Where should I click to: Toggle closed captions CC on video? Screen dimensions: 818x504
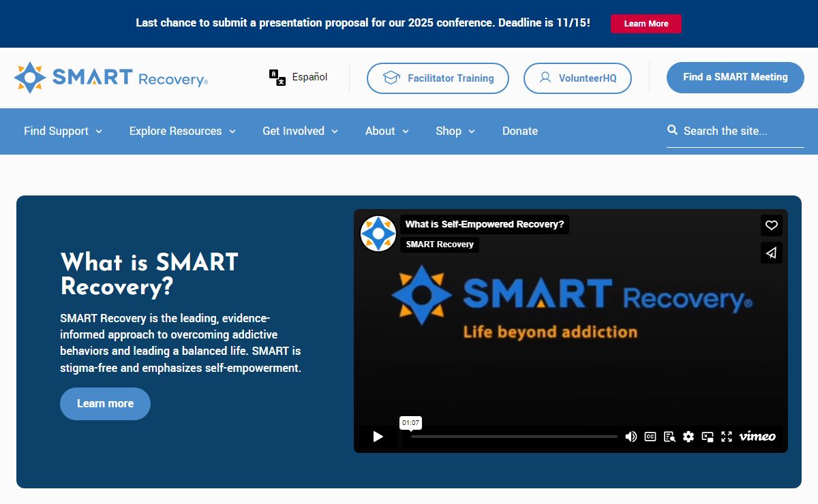click(x=650, y=437)
